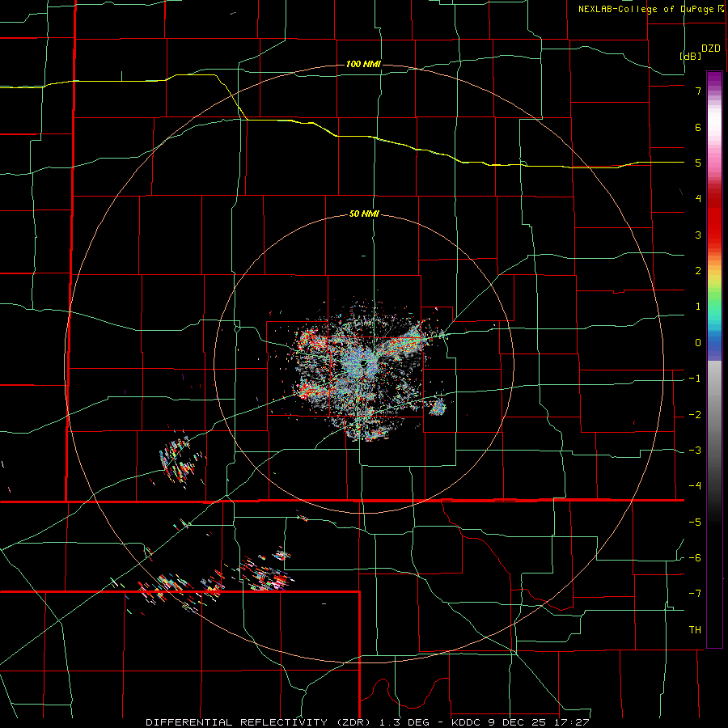This screenshot has width=728, height=728.
Task: Click the TH label on the legend
Action: [x=695, y=629]
